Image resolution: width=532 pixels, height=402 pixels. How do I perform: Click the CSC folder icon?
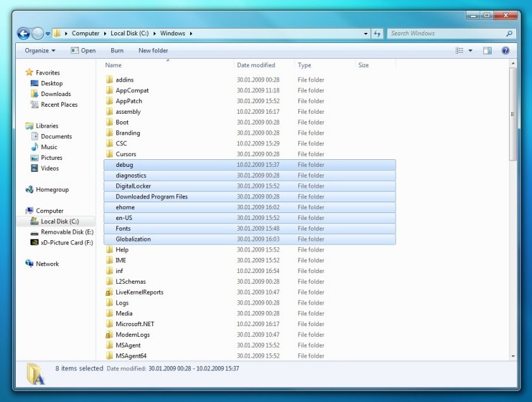109,143
